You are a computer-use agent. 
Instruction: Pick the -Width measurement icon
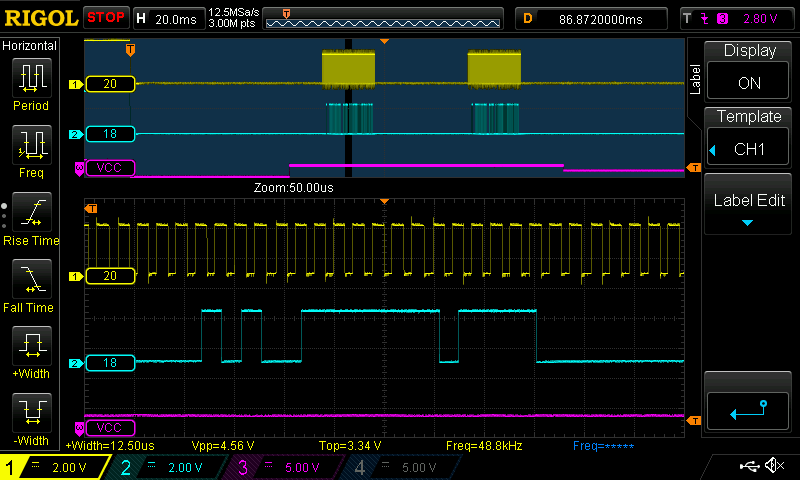point(31,418)
